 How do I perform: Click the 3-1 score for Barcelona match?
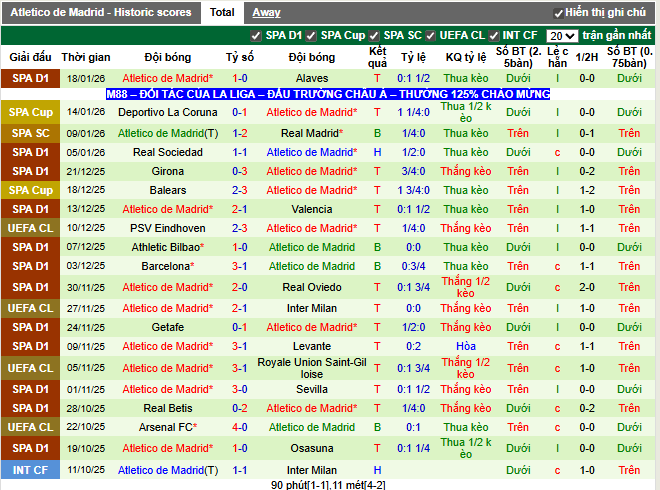pyautogui.click(x=240, y=266)
